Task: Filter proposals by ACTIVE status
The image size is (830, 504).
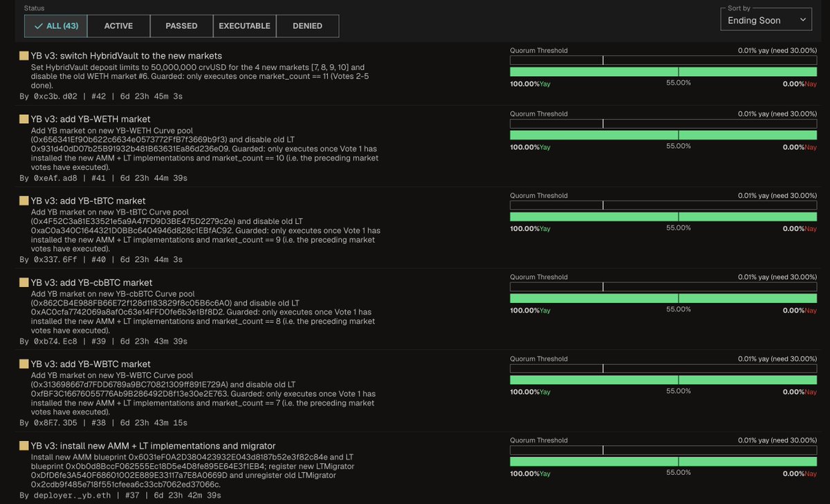Action: pos(118,26)
